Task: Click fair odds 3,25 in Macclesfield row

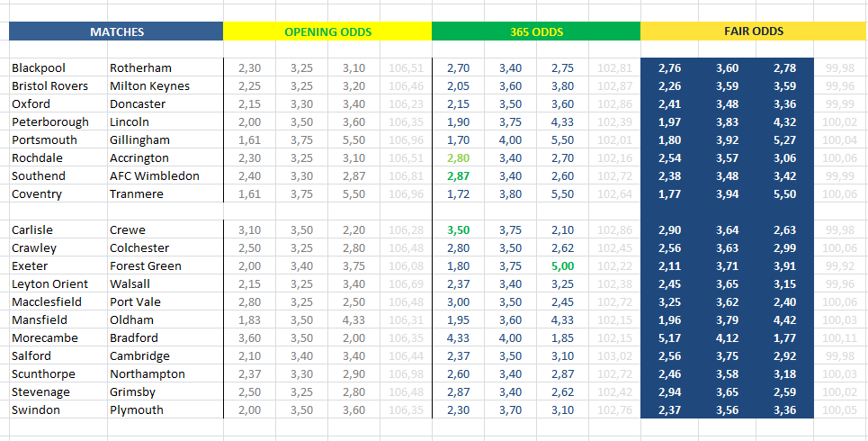Action: pos(670,301)
